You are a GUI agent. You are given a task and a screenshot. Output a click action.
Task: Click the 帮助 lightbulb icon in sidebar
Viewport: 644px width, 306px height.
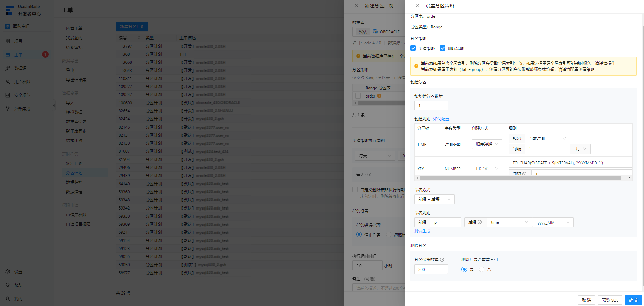(x=8, y=285)
